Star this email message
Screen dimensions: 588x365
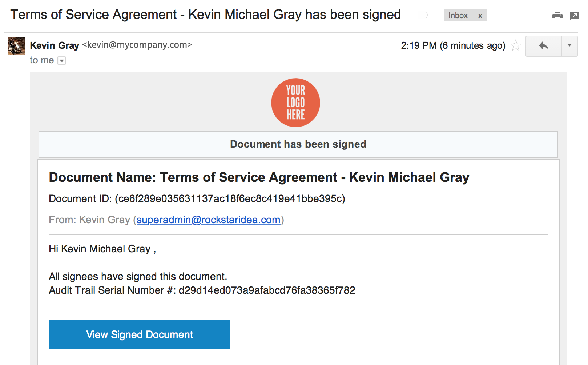point(516,46)
